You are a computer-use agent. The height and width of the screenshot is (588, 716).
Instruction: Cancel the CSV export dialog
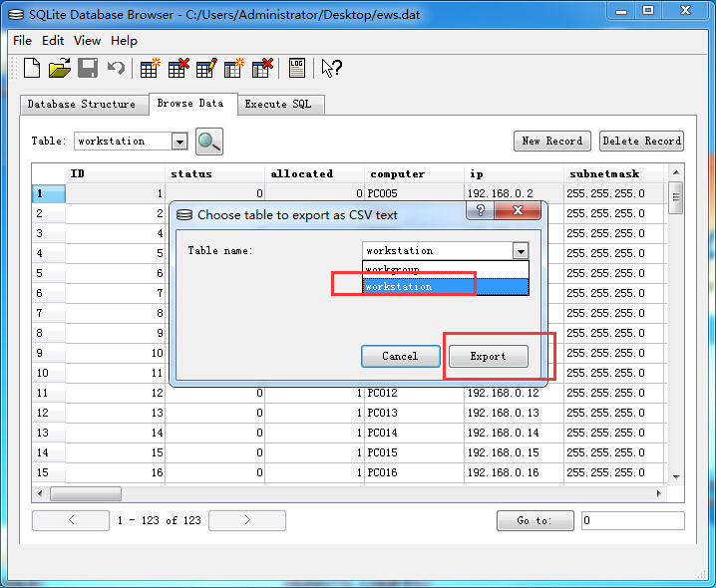[400, 356]
